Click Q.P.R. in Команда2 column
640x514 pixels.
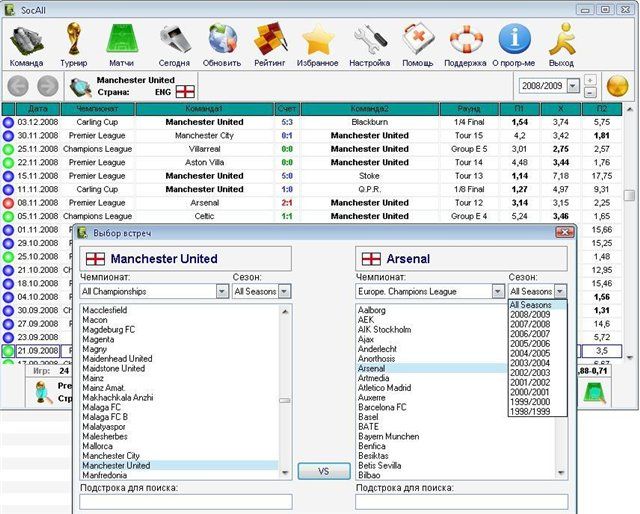point(369,189)
